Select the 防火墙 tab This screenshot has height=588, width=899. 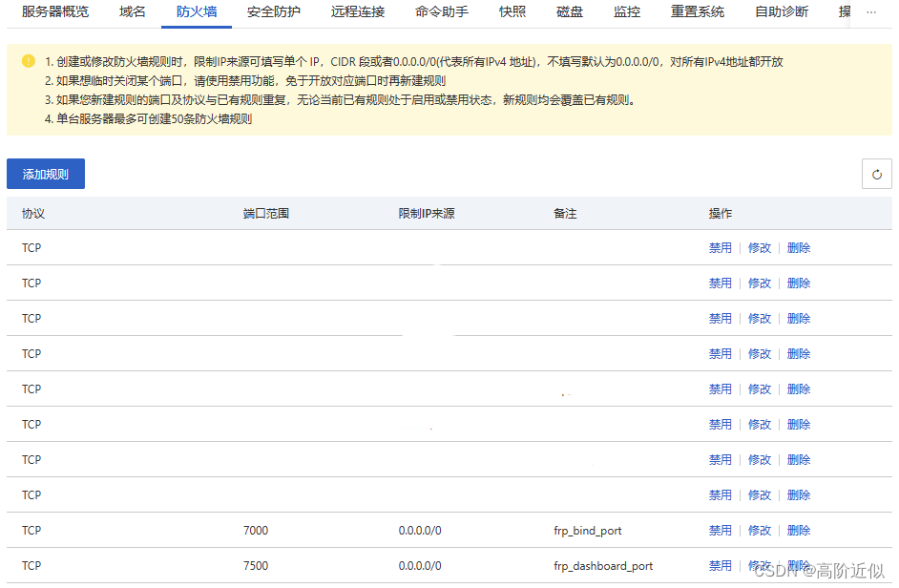(197, 11)
